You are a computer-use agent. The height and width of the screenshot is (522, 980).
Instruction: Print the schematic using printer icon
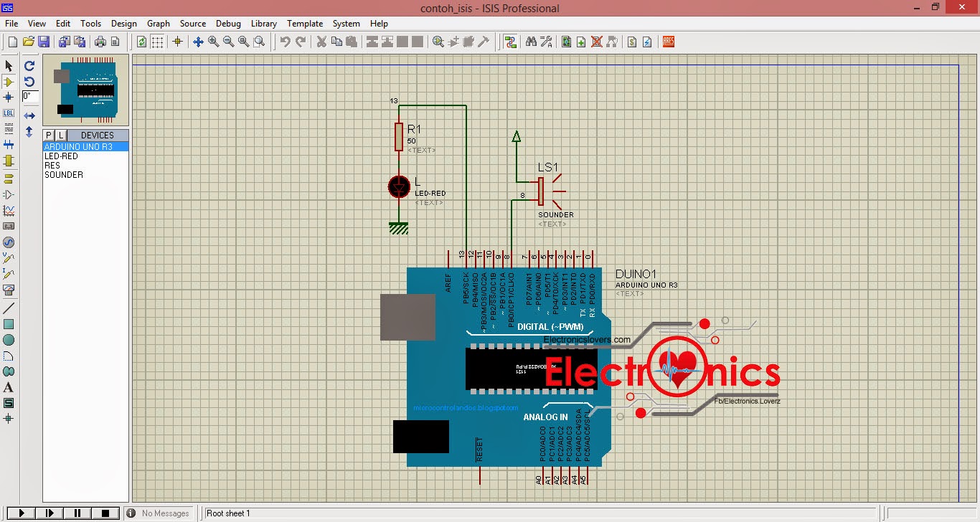[x=100, y=42]
